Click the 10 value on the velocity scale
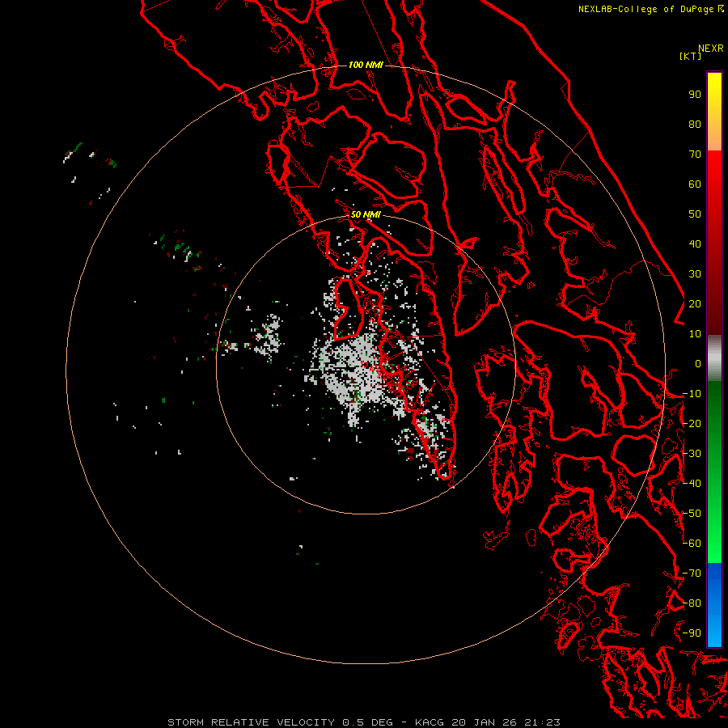The height and width of the screenshot is (728, 728). pyautogui.click(x=695, y=334)
